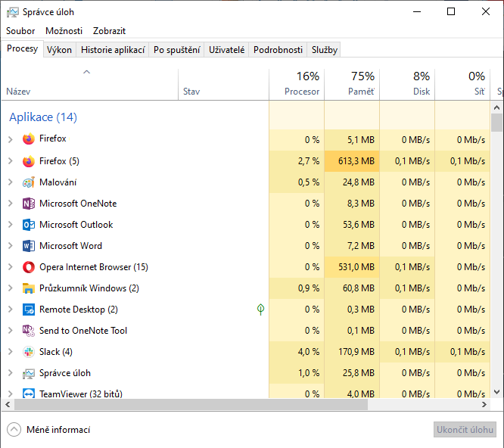The width and height of the screenshot is (504, 448).
Task: Click the Méně informací toggle button
Action: 48,430
